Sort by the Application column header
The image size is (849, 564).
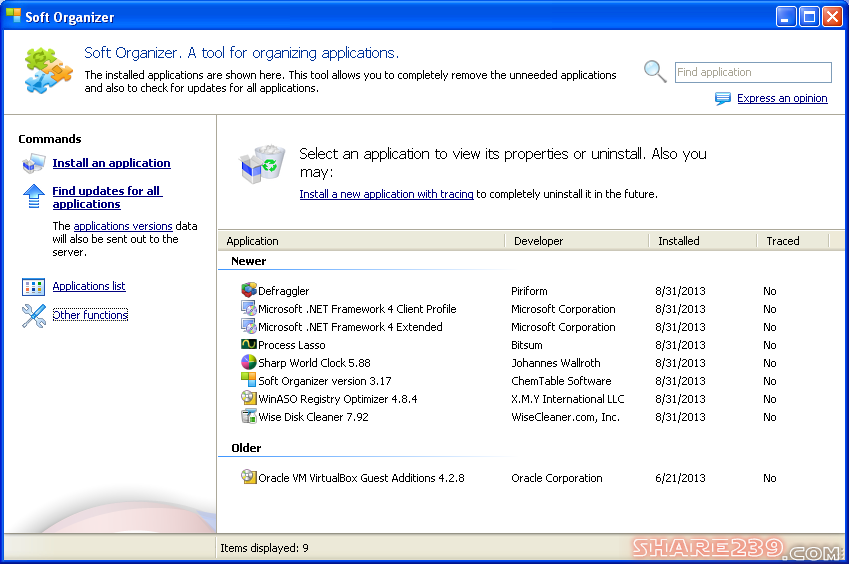361,241
